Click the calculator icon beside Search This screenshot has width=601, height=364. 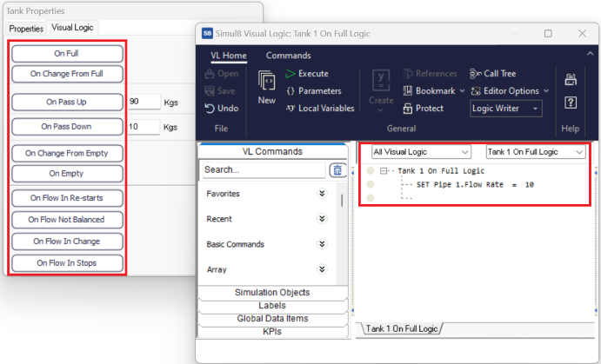coord(337,170)
